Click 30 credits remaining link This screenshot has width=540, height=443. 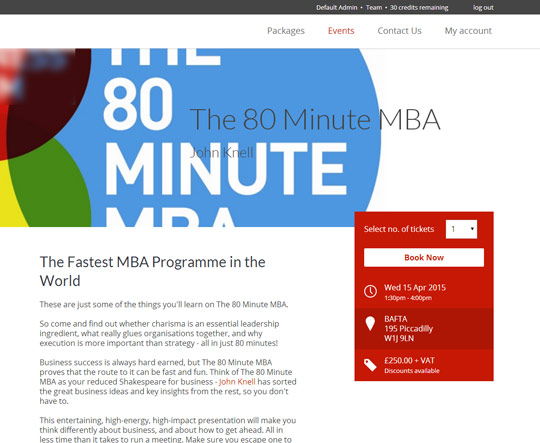click(419, 8)
